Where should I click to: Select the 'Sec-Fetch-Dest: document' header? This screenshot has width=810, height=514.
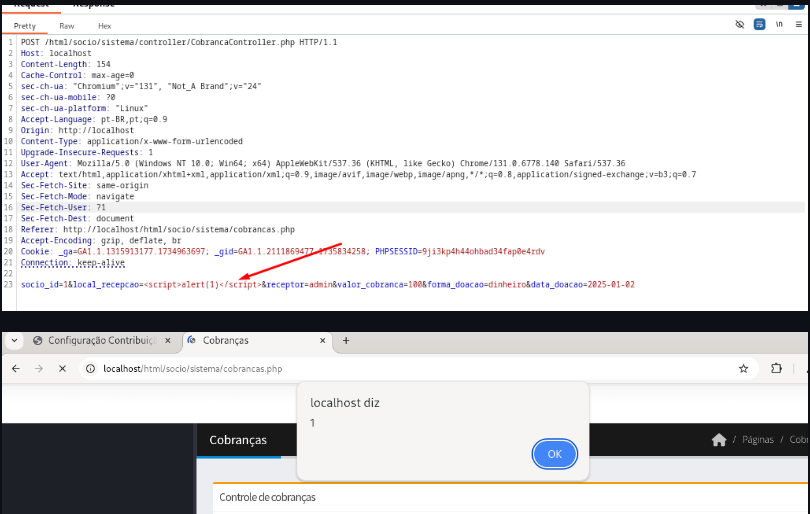click(x=77, y=219)
